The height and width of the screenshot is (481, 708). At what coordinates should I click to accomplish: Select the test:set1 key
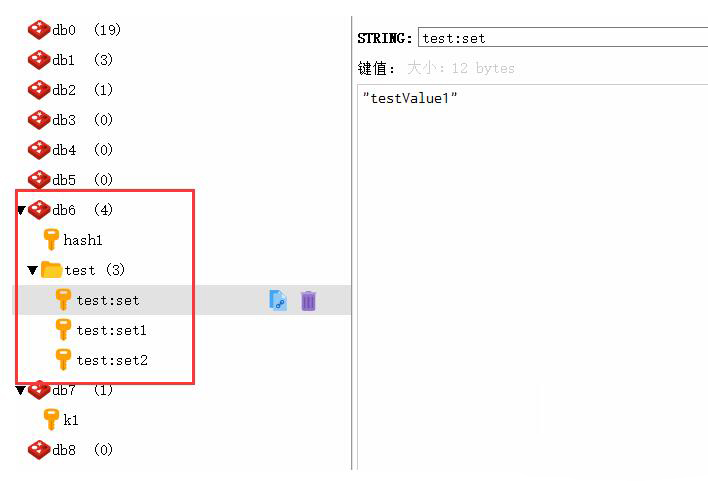pyautogui.click(x=111, y=330)
